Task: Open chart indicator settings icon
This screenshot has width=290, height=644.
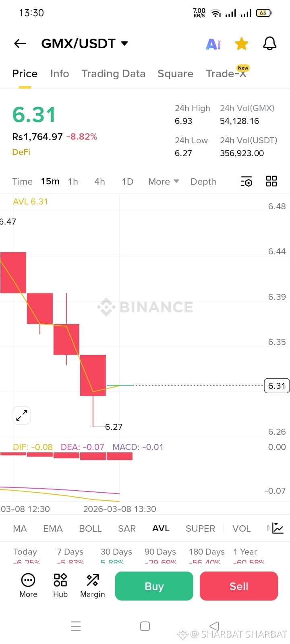Action: (246, 182)
